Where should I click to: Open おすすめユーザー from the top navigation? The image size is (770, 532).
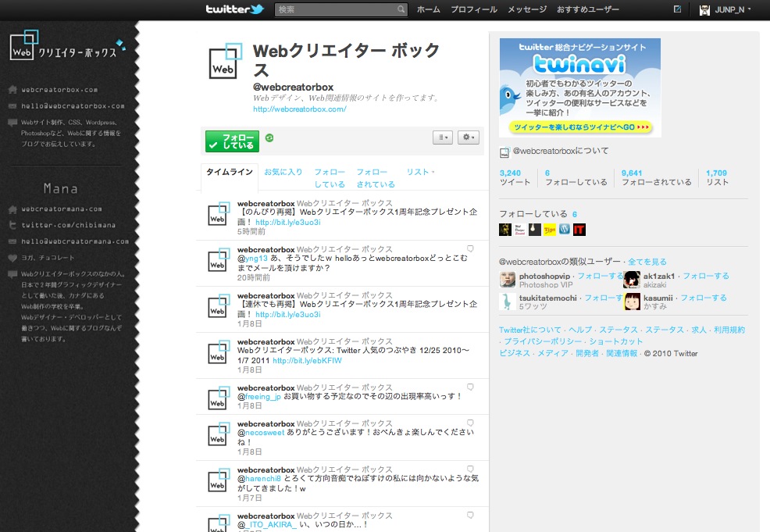pyautogui.click(x=588, y=9)
